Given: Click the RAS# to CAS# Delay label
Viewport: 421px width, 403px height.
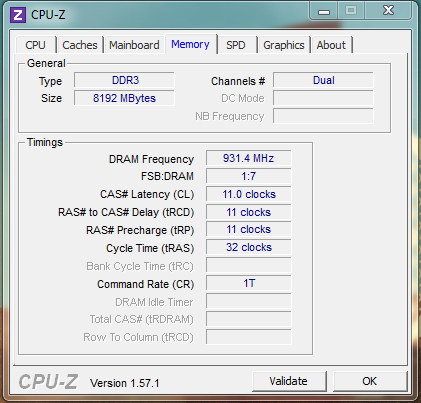Looking at the screenshot, I should [126, 212].
